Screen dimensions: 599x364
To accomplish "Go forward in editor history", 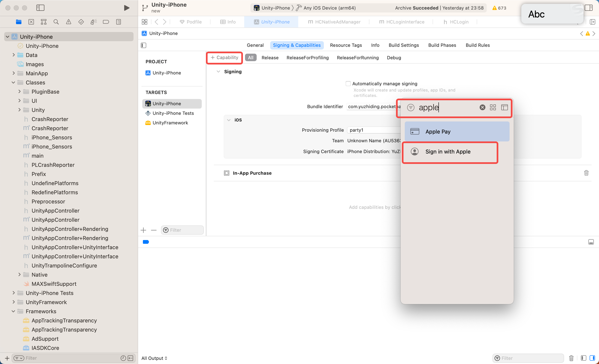I will coord(165,22).
